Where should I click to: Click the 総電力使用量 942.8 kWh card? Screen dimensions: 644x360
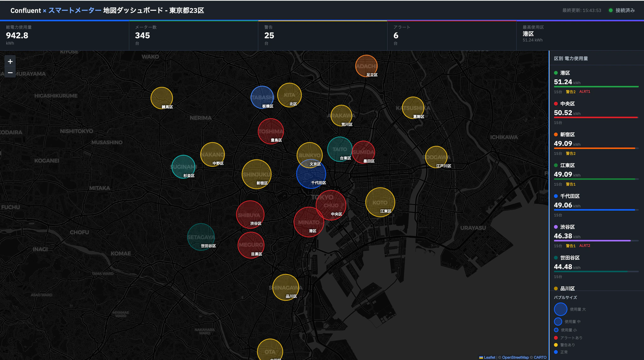[x=64, y=35]
